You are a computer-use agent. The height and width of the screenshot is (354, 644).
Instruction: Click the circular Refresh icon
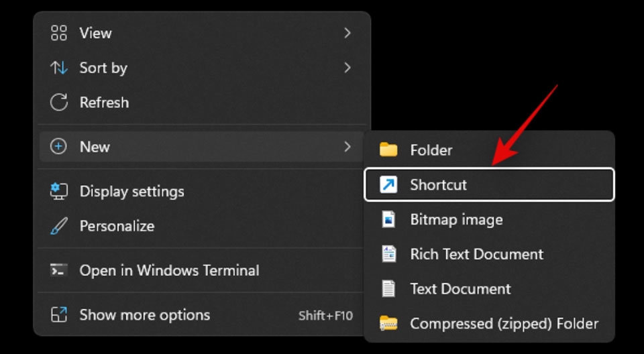pyautogui.click(x=59, y=103)
